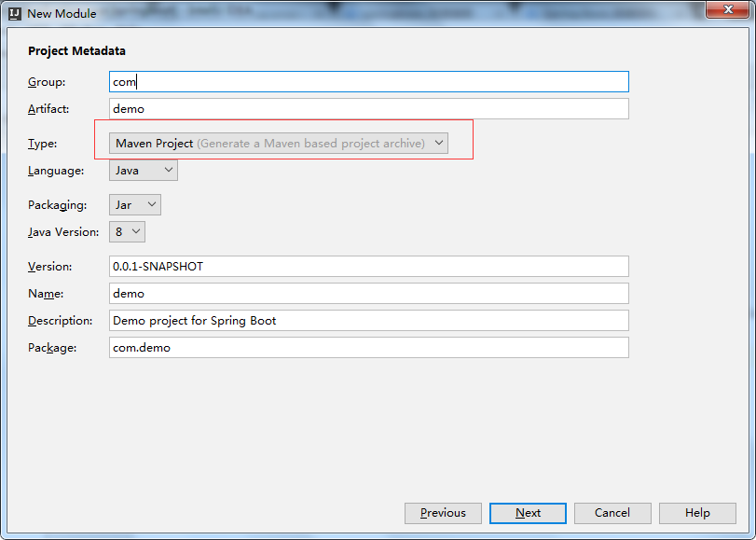Open Help for this dialog
This screenshot has width=756, height=540.
[697, 513]
